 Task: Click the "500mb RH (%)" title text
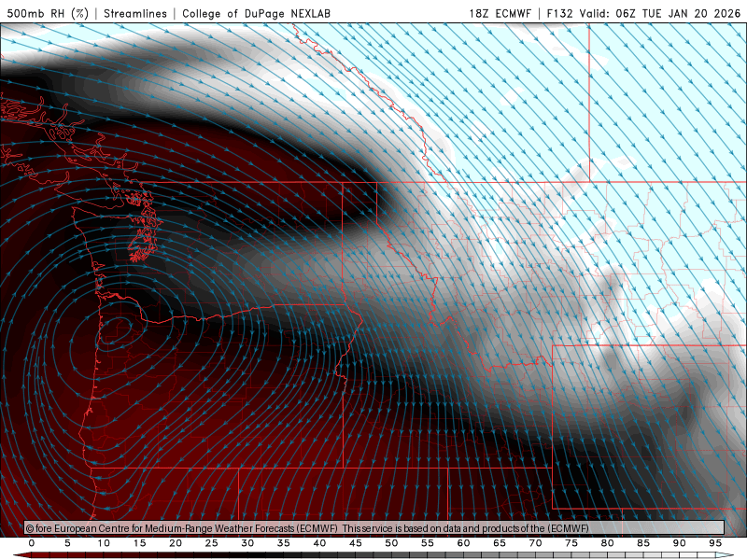tap(48, 13)
